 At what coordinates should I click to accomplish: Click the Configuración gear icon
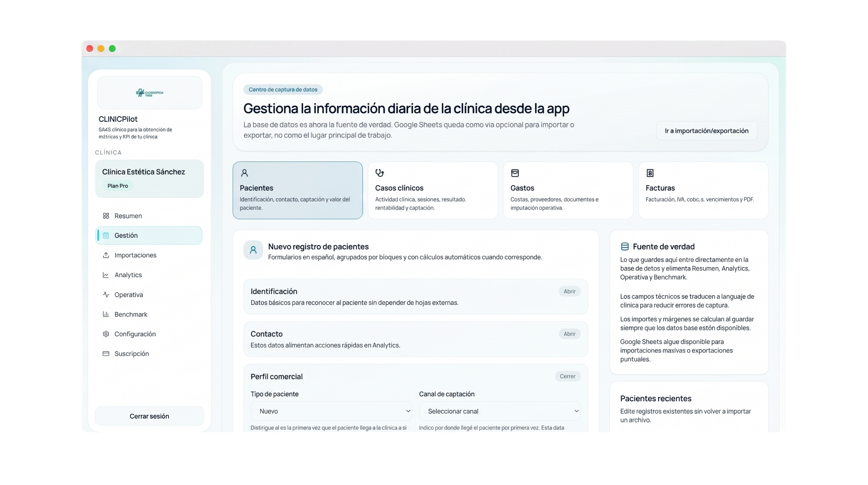106,334
